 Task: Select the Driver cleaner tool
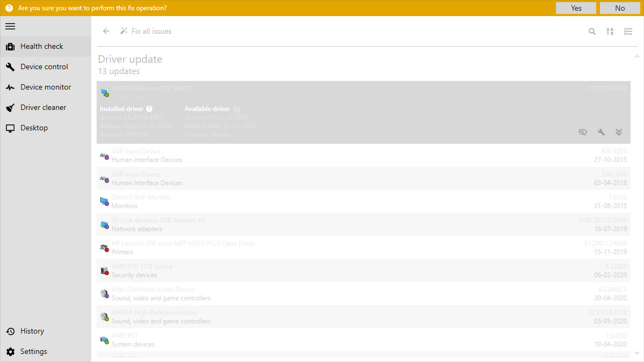click(44, 107)
